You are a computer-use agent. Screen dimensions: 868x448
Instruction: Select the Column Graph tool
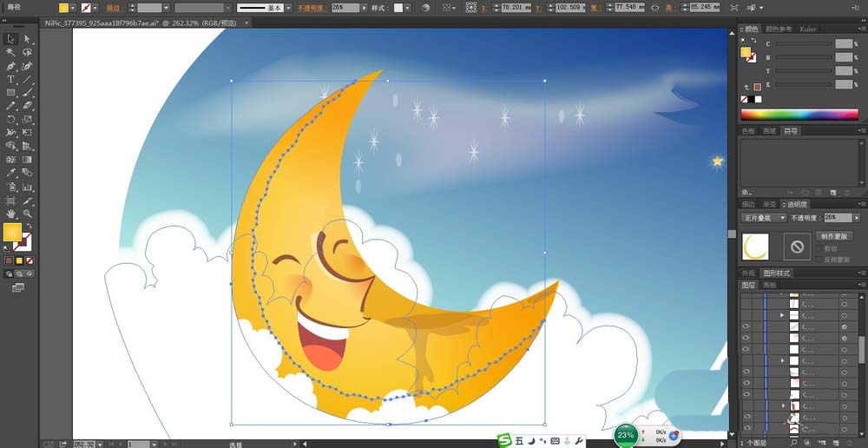click(27, 187)
